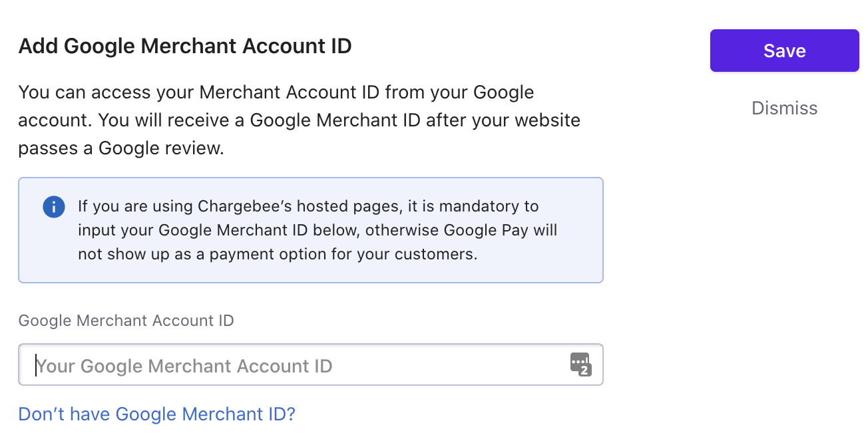Click the "2" badge on autofill icon
The width and height of the screenshot is (868, 439).
tap(585, 370)
